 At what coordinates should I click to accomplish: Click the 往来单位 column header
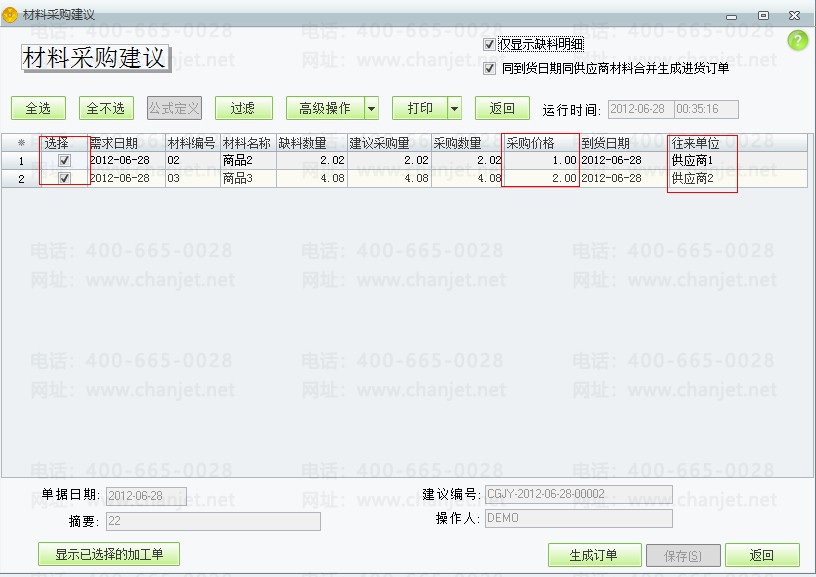pyautogui.click(x=703, y=143)
